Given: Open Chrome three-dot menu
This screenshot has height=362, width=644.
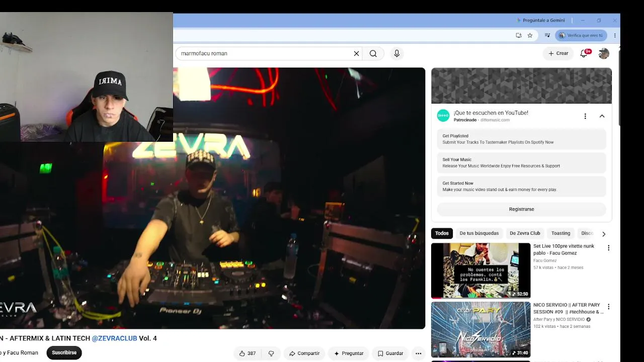Looking at the screenshot, I should (615, 35).
